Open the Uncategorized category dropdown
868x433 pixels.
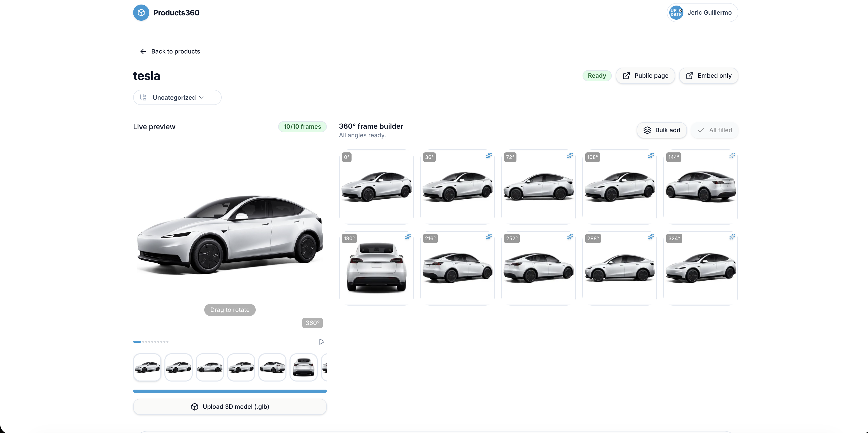tap(177, 97)
